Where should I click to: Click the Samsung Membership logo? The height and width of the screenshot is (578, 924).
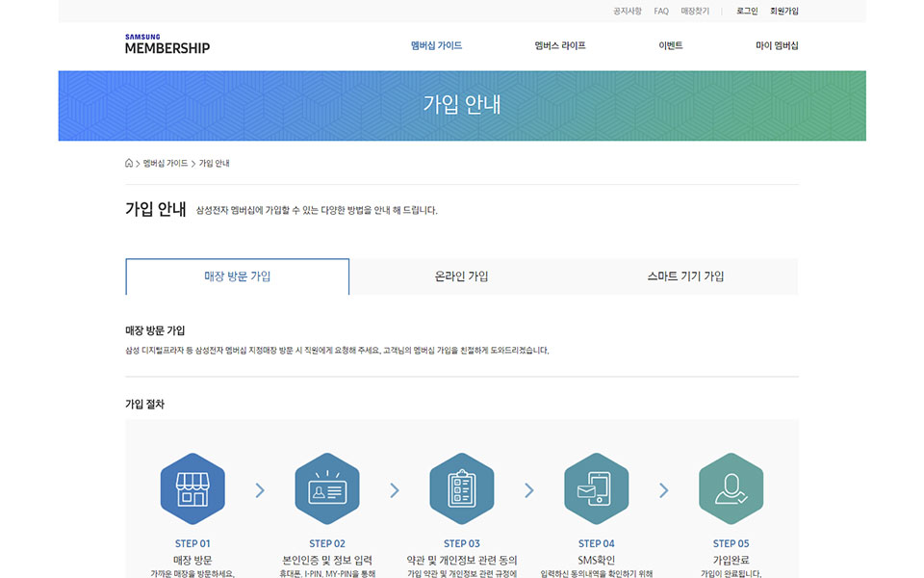click(167, 44)
